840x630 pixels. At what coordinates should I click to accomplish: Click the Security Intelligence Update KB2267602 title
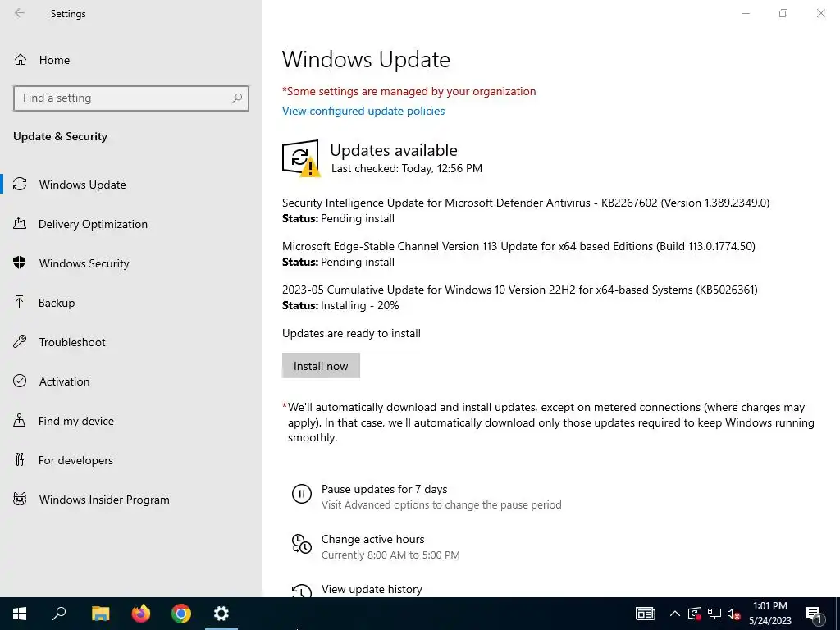tap(526, 203)
